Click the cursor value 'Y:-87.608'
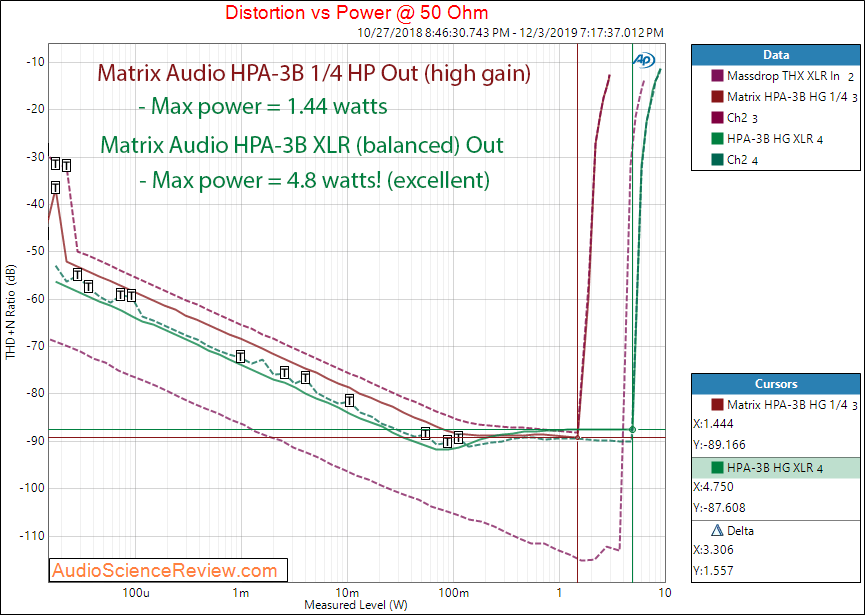865x615 pixels. [719, 507]
